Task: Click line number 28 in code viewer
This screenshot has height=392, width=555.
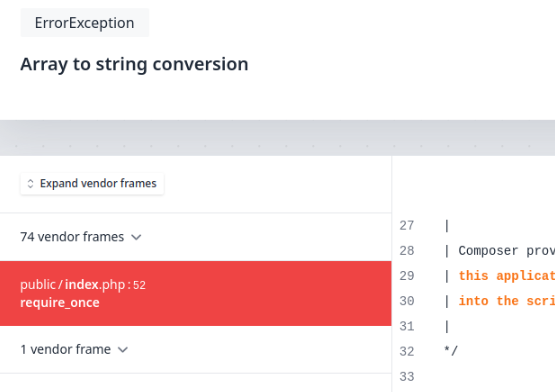Action: [407, 251]
